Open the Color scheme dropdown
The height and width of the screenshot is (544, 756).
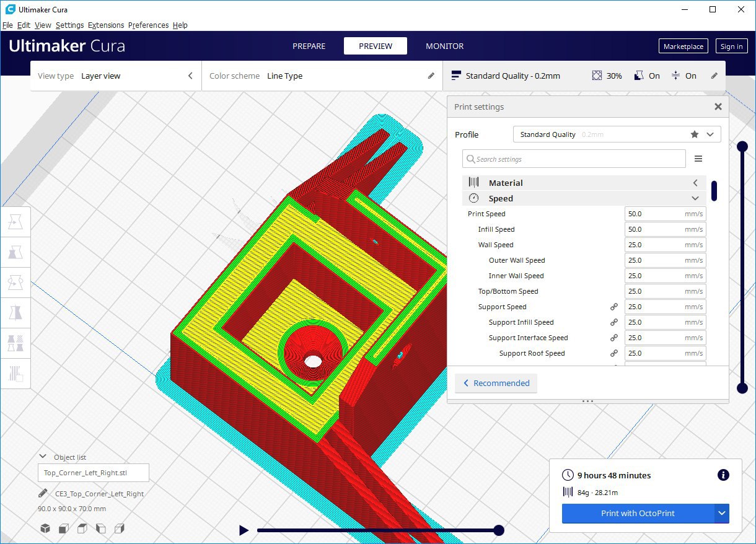tap(322, 76)
